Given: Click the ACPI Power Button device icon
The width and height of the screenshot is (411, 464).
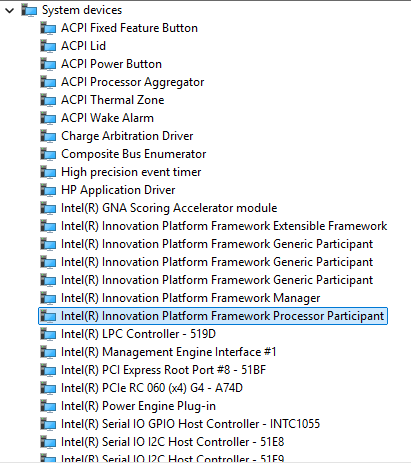Looking at the screenshot, I should tap(48, 64).
